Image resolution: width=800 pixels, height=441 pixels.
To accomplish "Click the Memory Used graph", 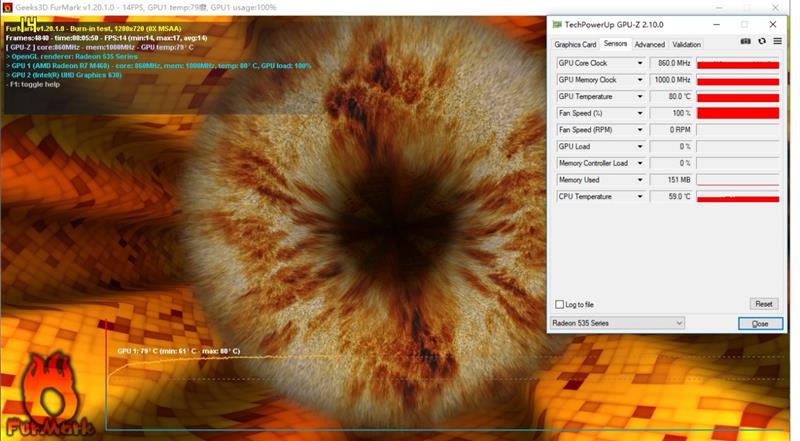I will point(738,180).
